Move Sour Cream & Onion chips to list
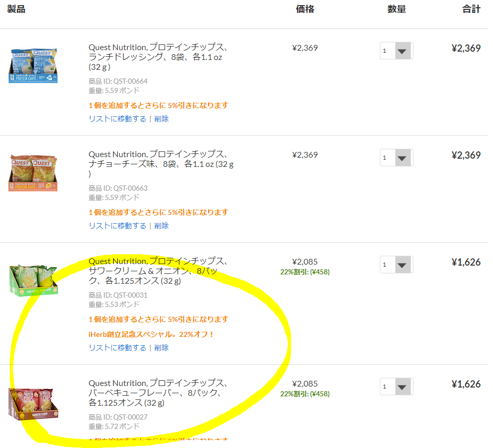The width and height of the screenshot is (493, 448). pos(117,348)
